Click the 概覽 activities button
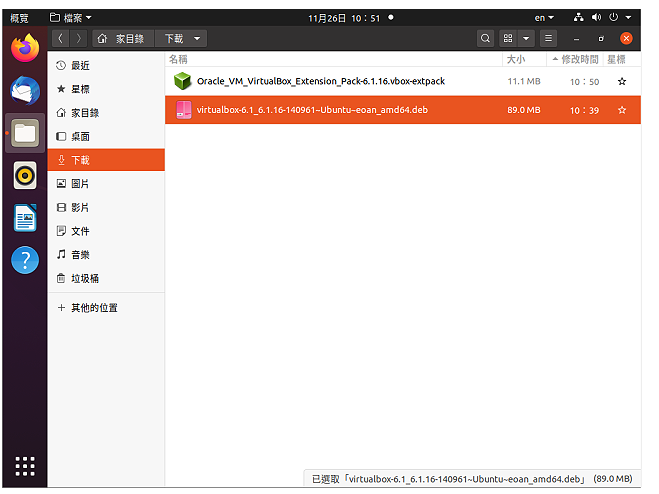659x494 pixels. pos(19,18)
